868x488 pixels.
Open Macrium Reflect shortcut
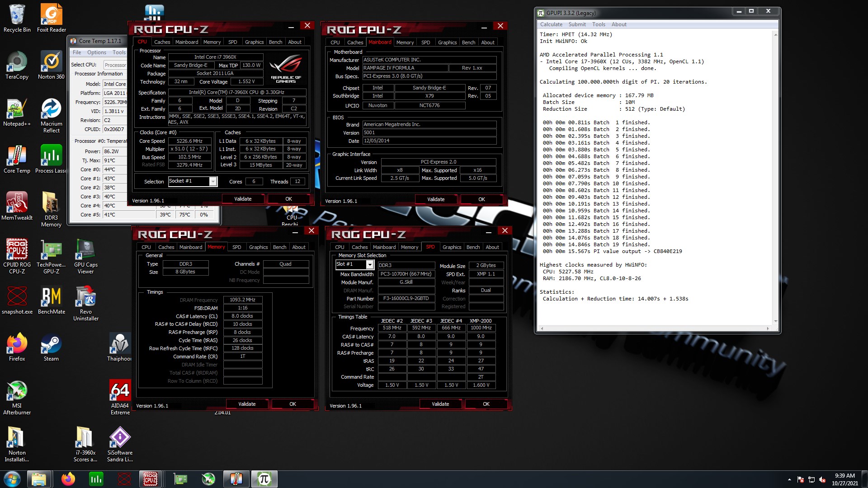[52, 115]
